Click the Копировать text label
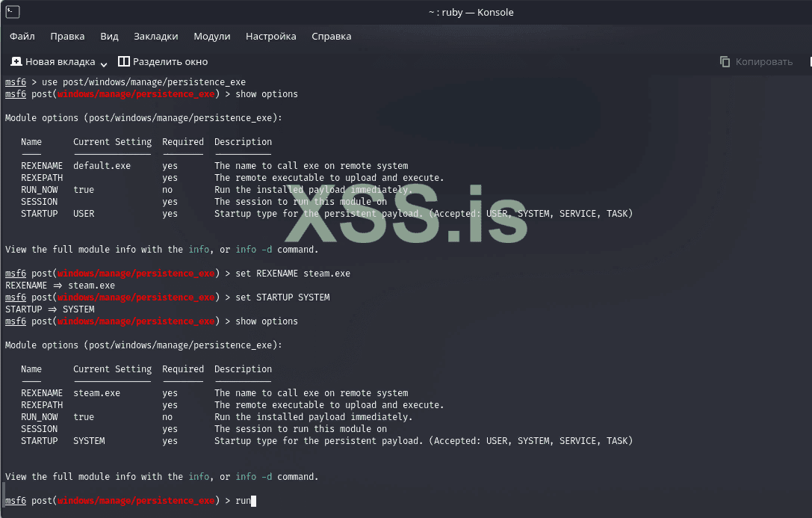The image size is (812, 518). point(764,61)
